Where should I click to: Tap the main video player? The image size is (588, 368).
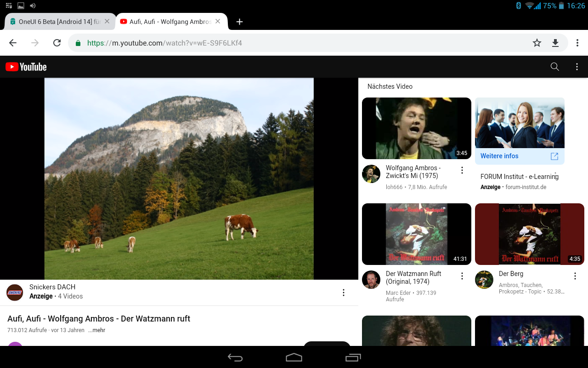tap(179, 178)
